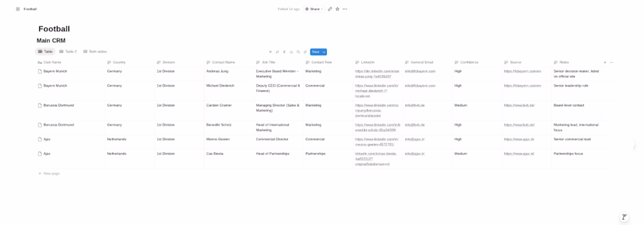Open the Borussia Dortmund company LinkedIn link
This screenshot has width=644, height=225.
[376, 110]
